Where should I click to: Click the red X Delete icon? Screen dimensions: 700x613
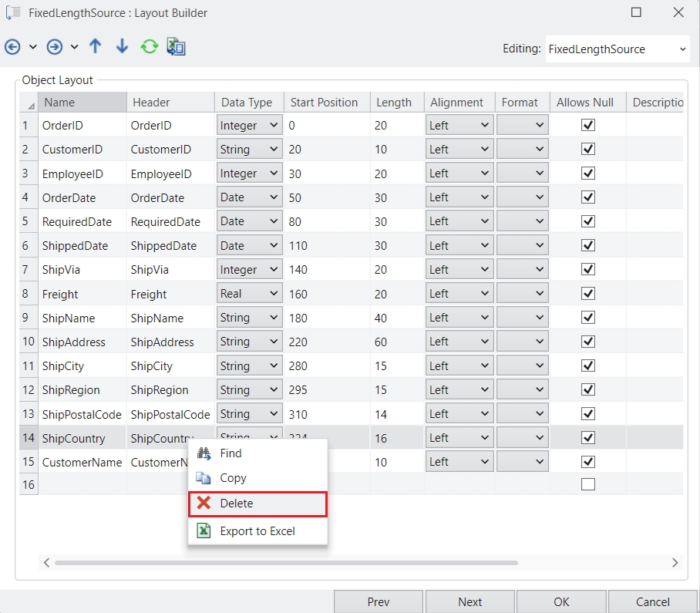pos(204,503)
